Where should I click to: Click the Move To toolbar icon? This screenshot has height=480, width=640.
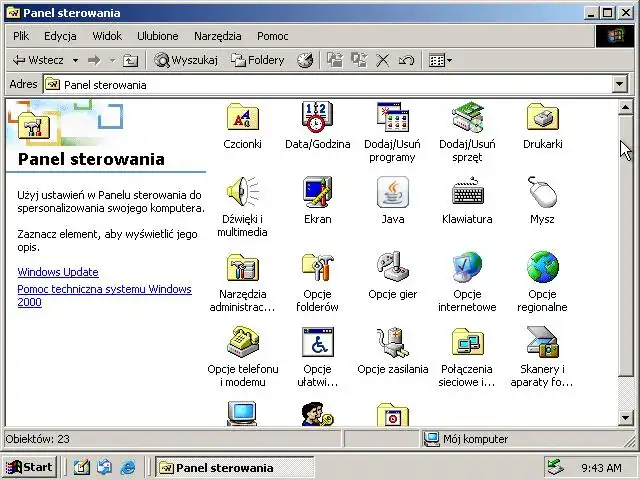point(335,60)
